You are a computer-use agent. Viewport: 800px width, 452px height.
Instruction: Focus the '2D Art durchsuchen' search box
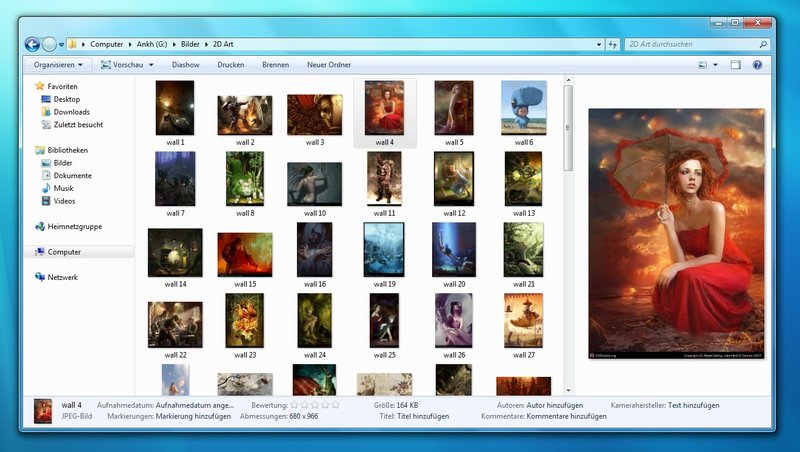click(x=691, y=44)
